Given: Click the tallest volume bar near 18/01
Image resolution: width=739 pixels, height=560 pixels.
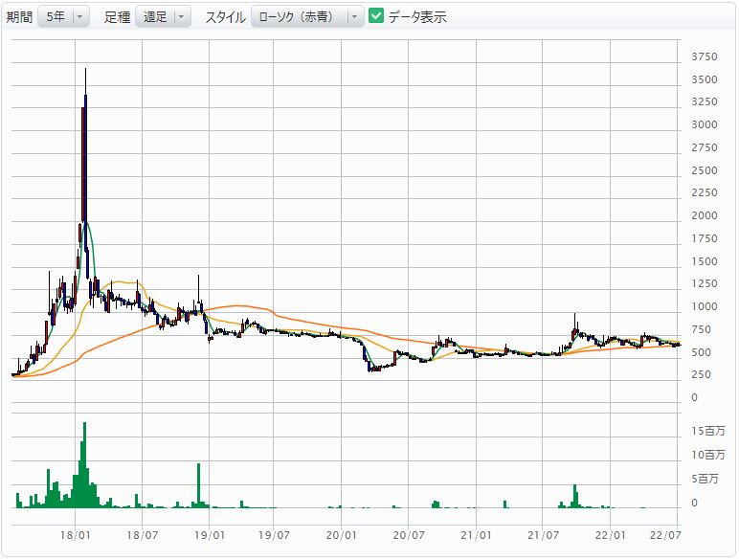Looking at the screenshot, I should click(x=85, y=465).
